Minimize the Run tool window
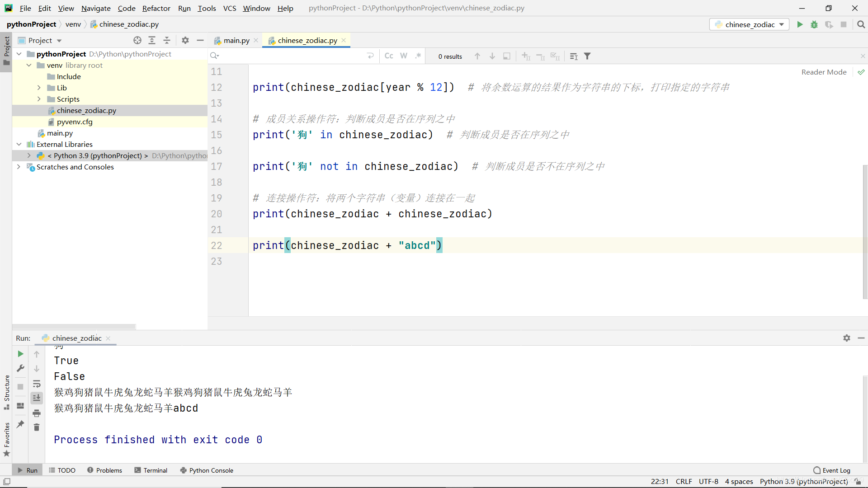Image resolution: width=868 pixels, height=488 pixels. point(861,338)
